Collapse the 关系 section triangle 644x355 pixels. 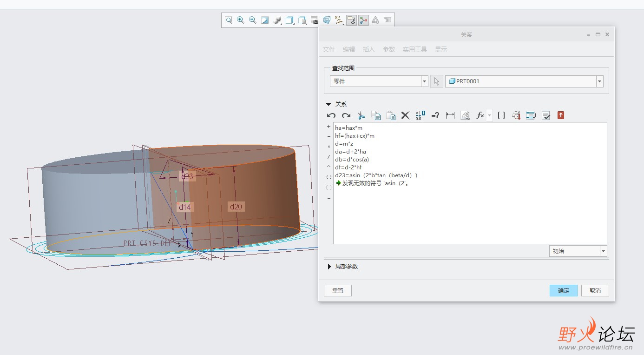coord(329,104)
